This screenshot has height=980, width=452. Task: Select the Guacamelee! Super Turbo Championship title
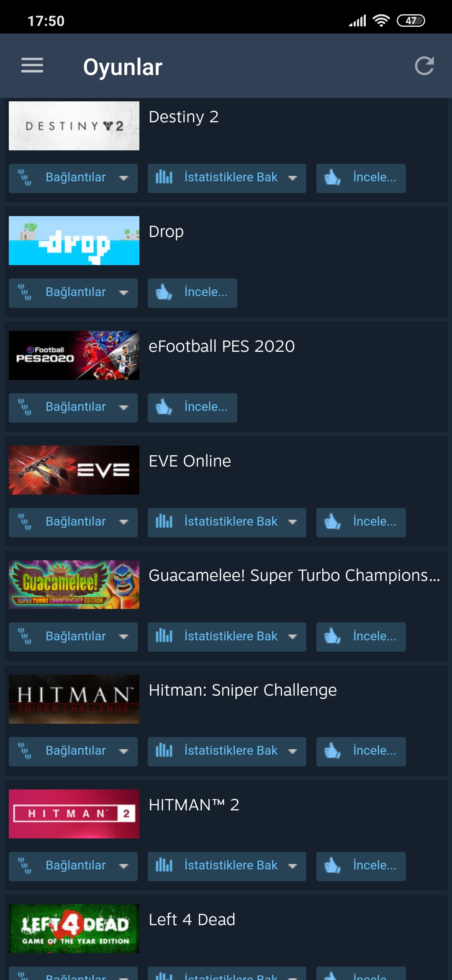(x=294, y=575)
